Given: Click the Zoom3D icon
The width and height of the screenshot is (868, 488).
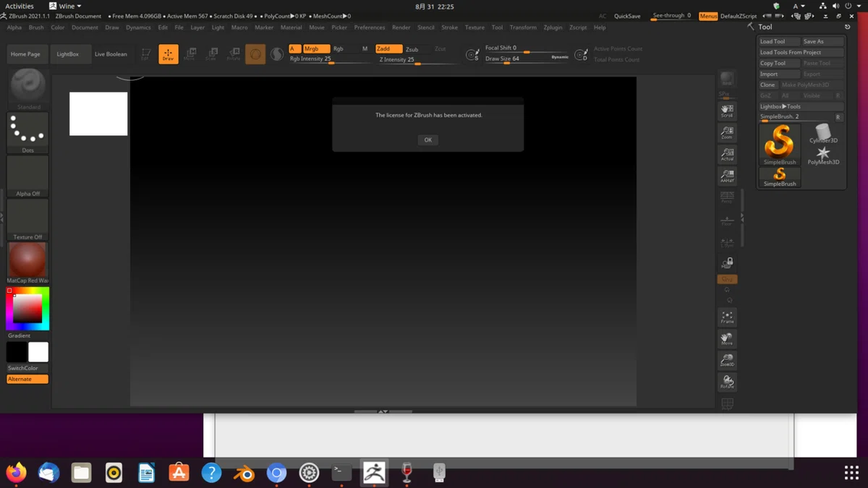Looking at the screenshot, I should (x=727, y=360).
